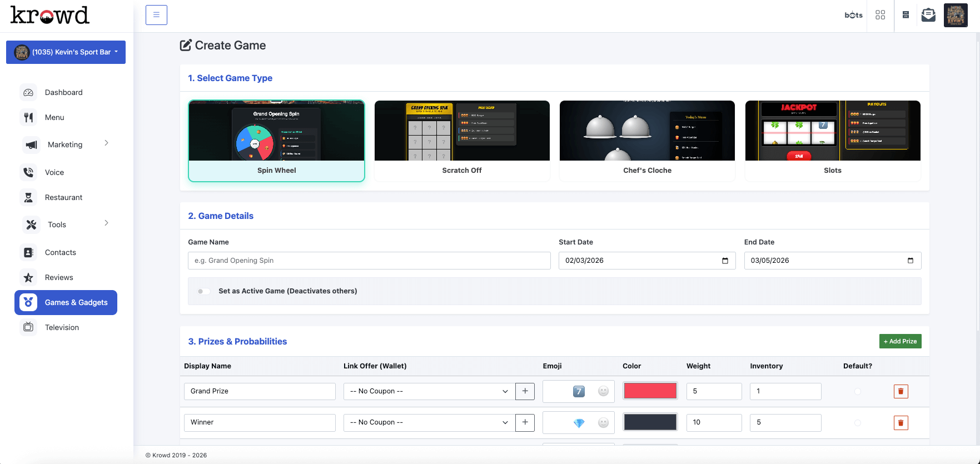The height and width of the screenshot is (464, 980).
Task: Go to Dashboard in sidebar
Action: pyautogui.click(x=63, y=92)
